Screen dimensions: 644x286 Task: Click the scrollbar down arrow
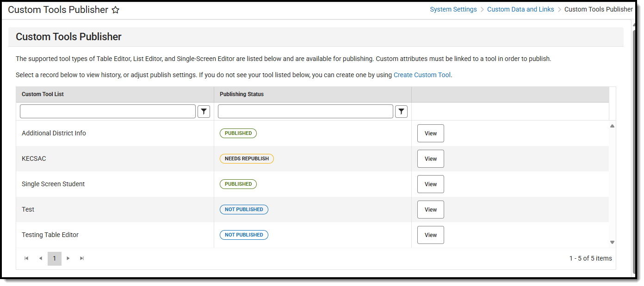point(612,242)
